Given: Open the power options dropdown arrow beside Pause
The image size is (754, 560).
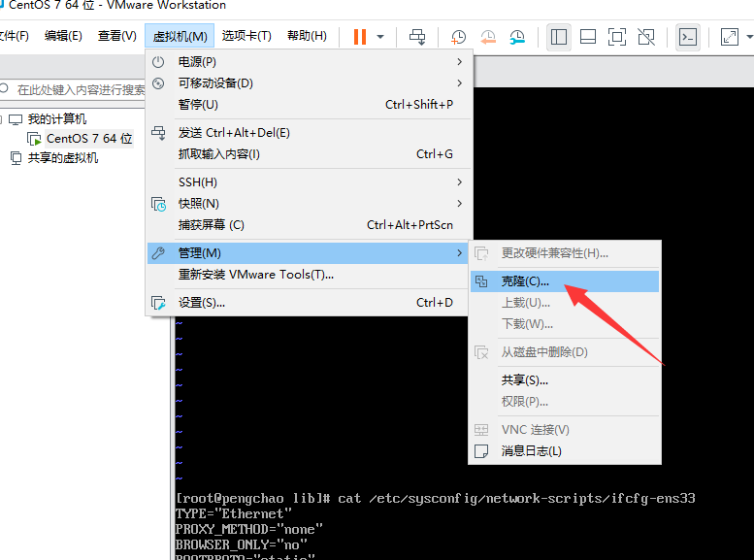Looking at the screenshot, I should coord(380,37).
